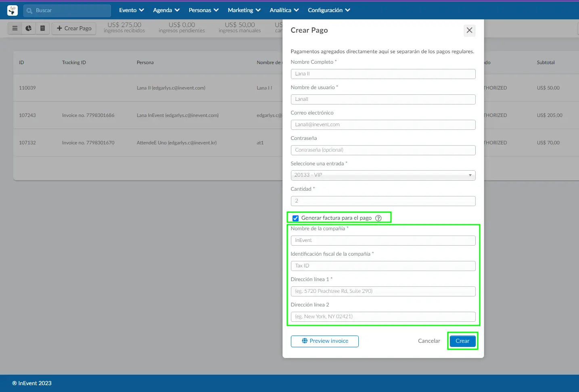This screenshot has width=579, height=392.
Task: Click Invoice no. 7798301686
Action: [88, 115]
